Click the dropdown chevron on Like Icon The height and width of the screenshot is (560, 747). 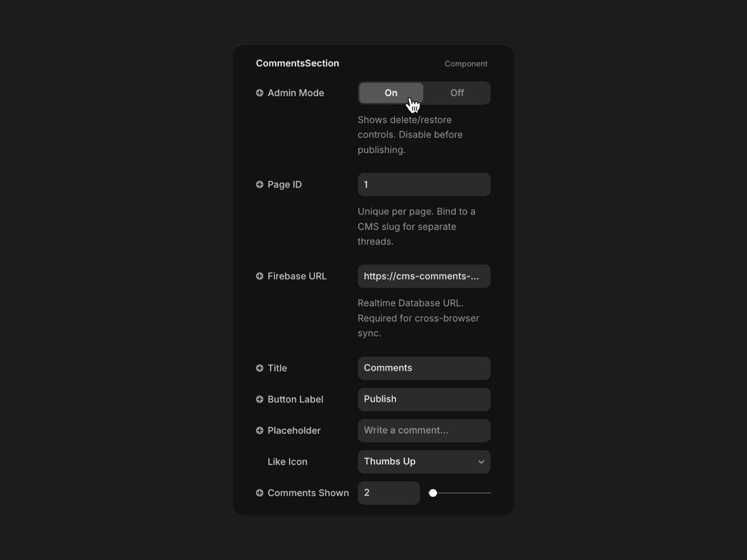[481, 462]
